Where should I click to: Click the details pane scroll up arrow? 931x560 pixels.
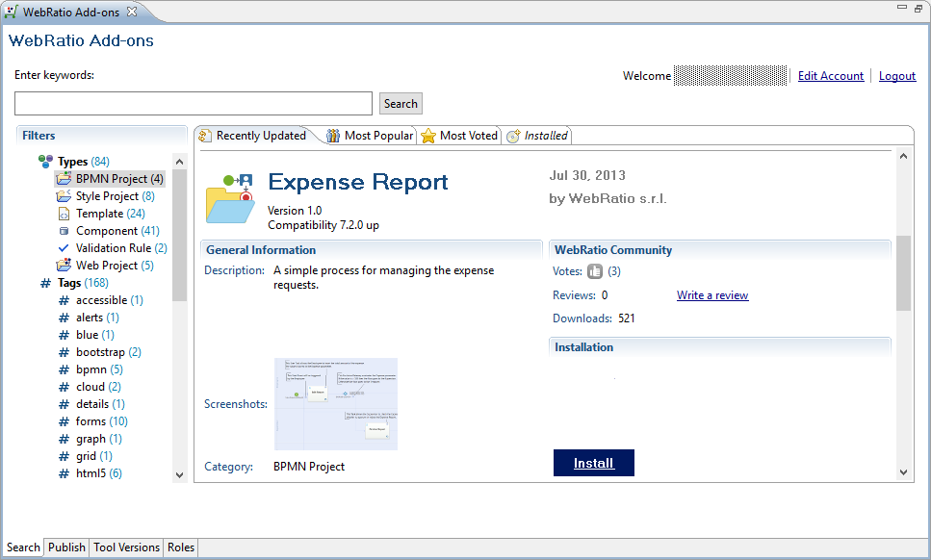[903, 157]
